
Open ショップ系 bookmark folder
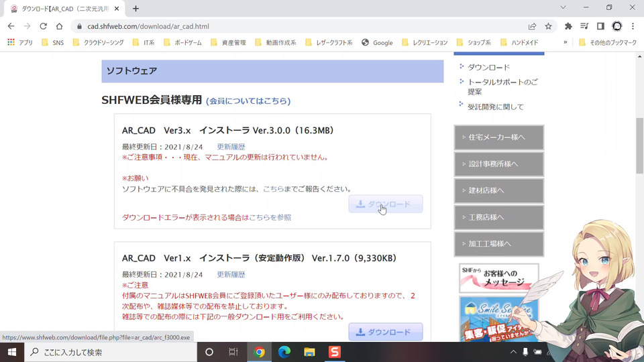click(474, 42)
